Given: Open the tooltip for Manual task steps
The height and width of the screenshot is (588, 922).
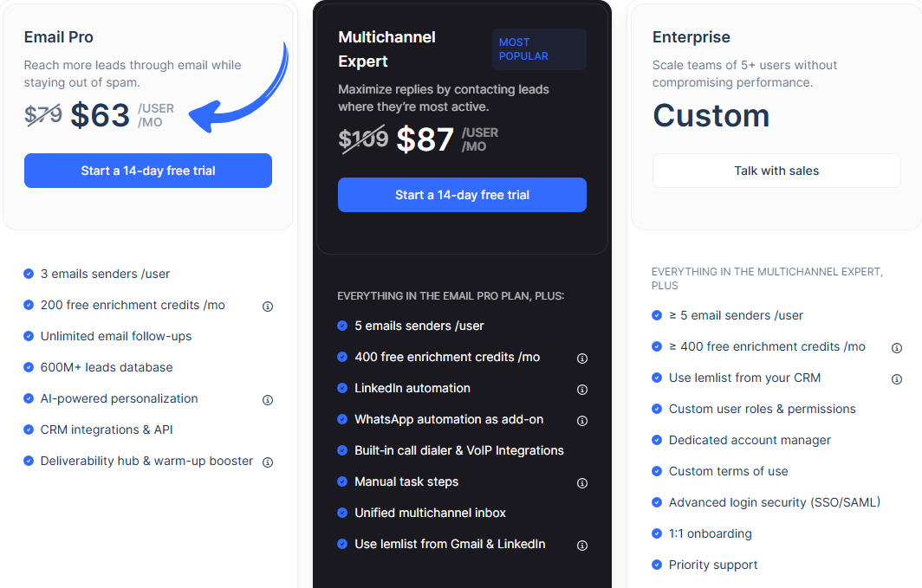Looking at the screenshot, I should pos(582,482).
